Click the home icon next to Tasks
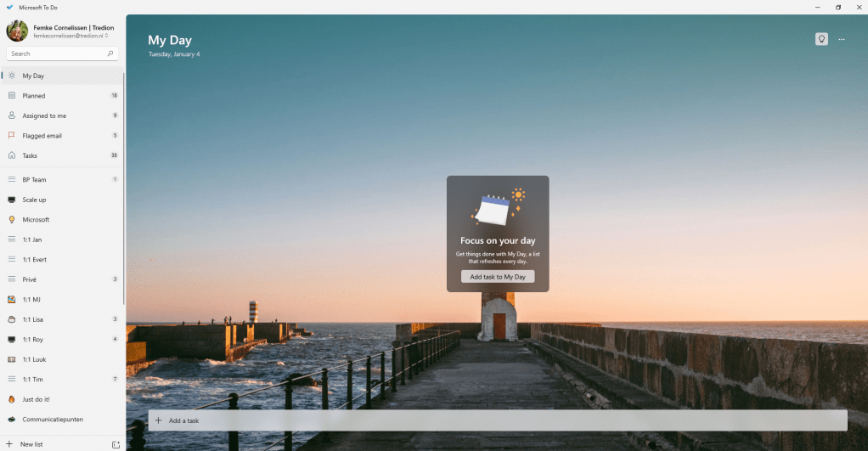 (12, 155)
